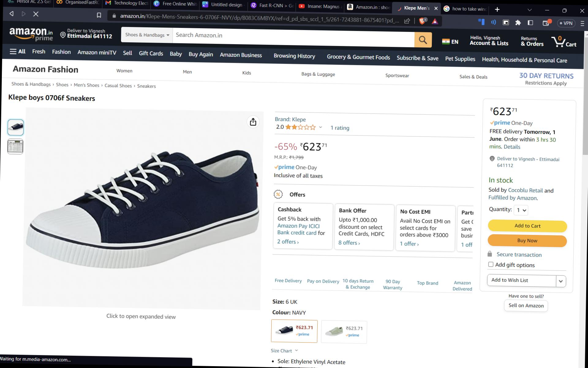Open the browser hamburger menu

point(582,23)
